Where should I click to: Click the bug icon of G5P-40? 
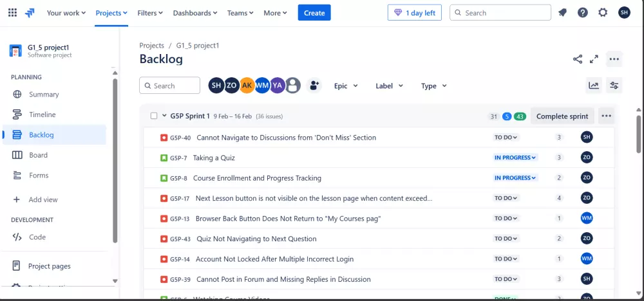pos(164,138)
